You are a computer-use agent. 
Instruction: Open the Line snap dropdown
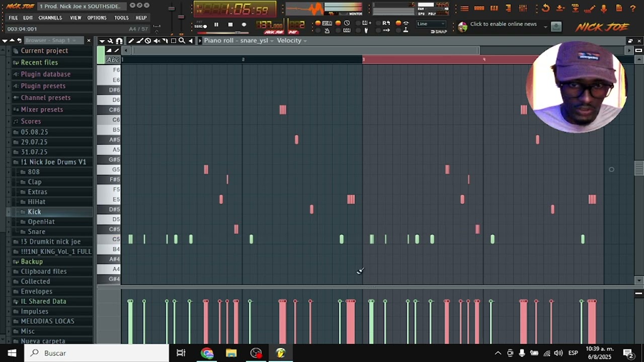coord(431,24)
